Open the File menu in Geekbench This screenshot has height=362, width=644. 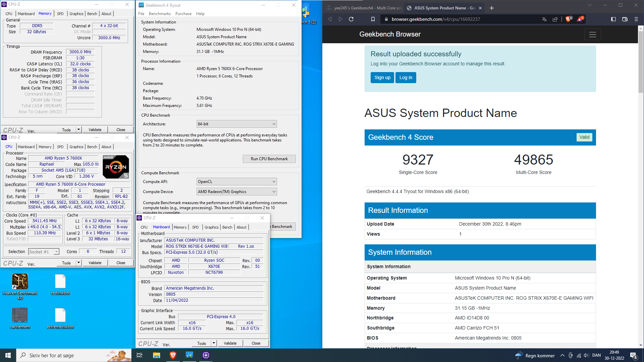[x=141, y=14]
